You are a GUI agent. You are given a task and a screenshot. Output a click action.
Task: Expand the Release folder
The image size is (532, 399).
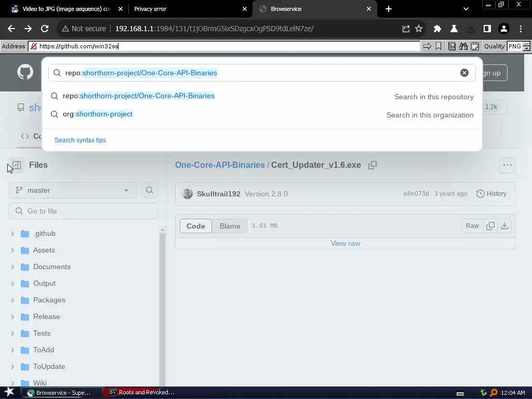click(x=12, y=316)
